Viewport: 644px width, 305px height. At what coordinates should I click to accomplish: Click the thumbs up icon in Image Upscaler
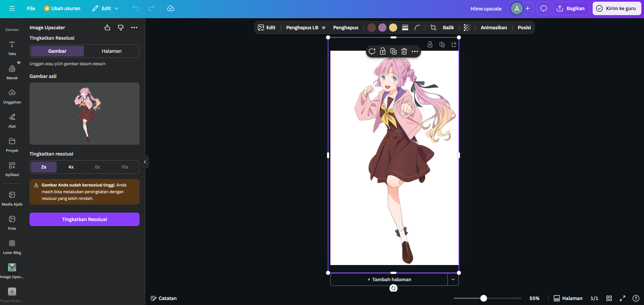tap(107, 28)
